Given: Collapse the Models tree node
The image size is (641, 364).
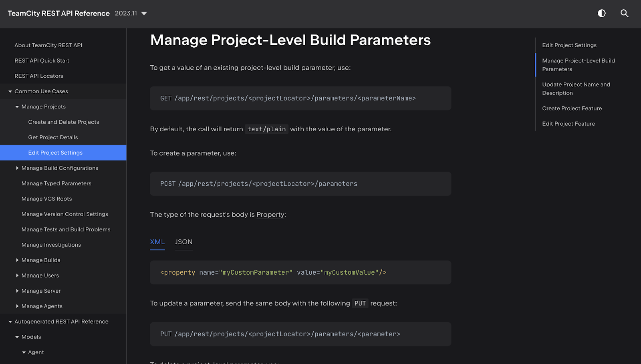Looking at the screenshot, I should coord(17,337).
